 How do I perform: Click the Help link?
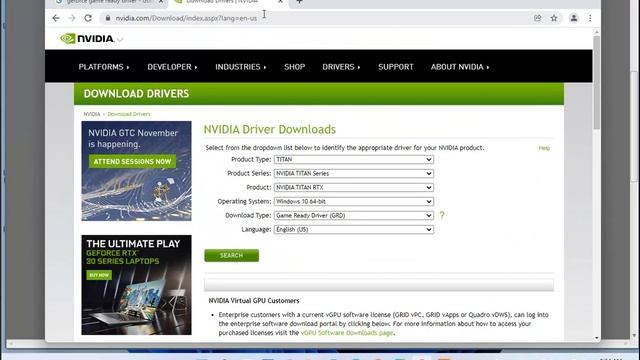544,148
